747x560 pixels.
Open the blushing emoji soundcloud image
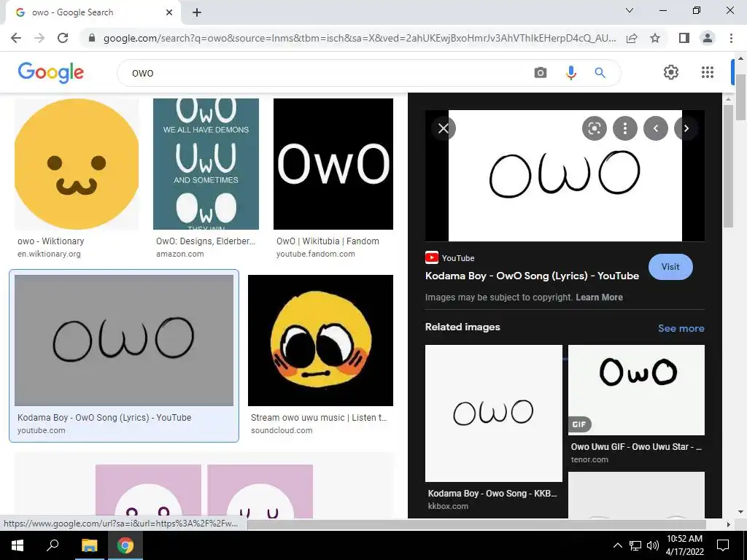[x=320, y=340]
